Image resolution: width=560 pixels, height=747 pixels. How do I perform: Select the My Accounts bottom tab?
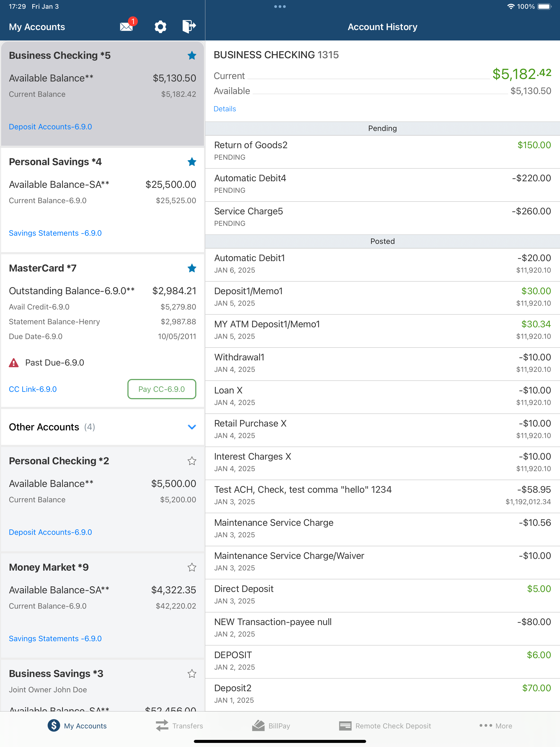point(77,725)
